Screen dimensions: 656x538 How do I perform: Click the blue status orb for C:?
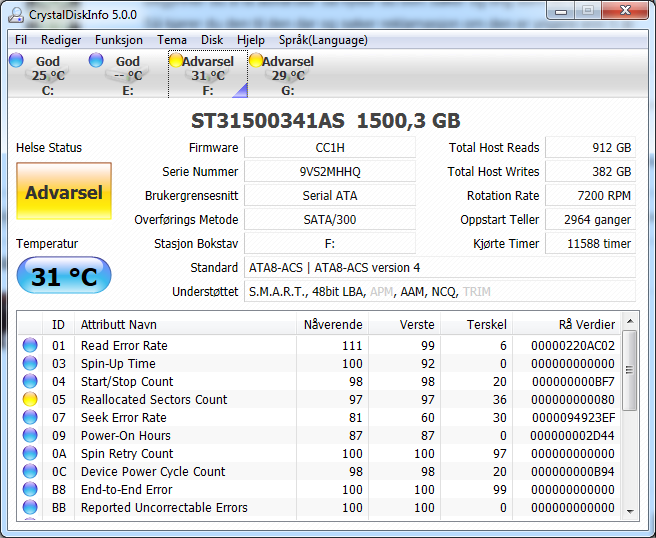pyautogui.click(x=16, y=60)
